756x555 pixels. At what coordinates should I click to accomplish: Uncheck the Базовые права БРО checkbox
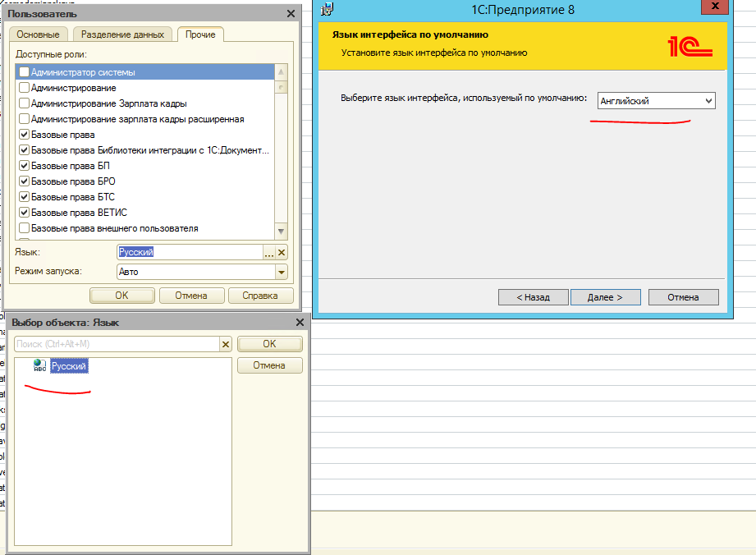[24, 181]
